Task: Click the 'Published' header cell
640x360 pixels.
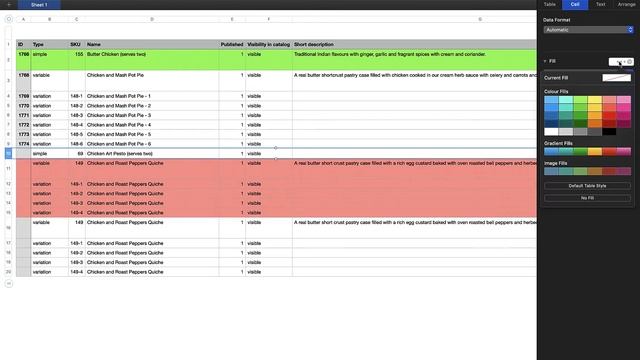Action: coord(232,44)
